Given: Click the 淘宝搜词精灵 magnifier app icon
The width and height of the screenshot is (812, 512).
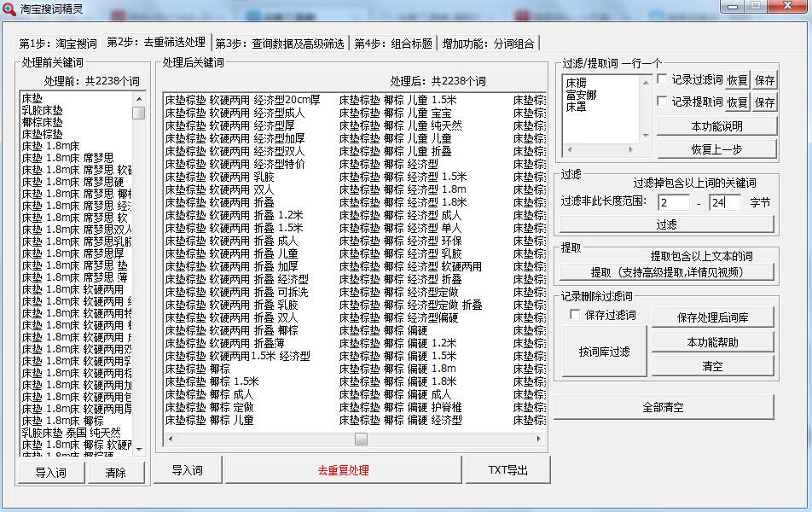Looking at the screenshot, I should (x=9, y=9).
